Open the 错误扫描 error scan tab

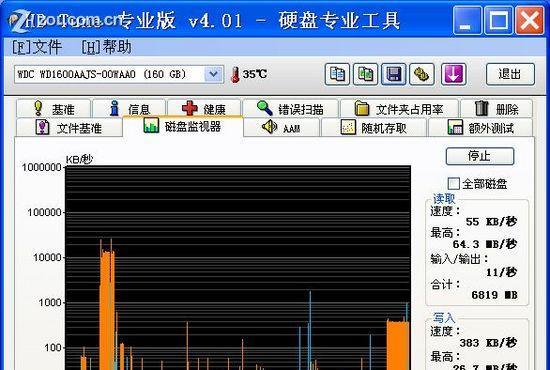290,109
